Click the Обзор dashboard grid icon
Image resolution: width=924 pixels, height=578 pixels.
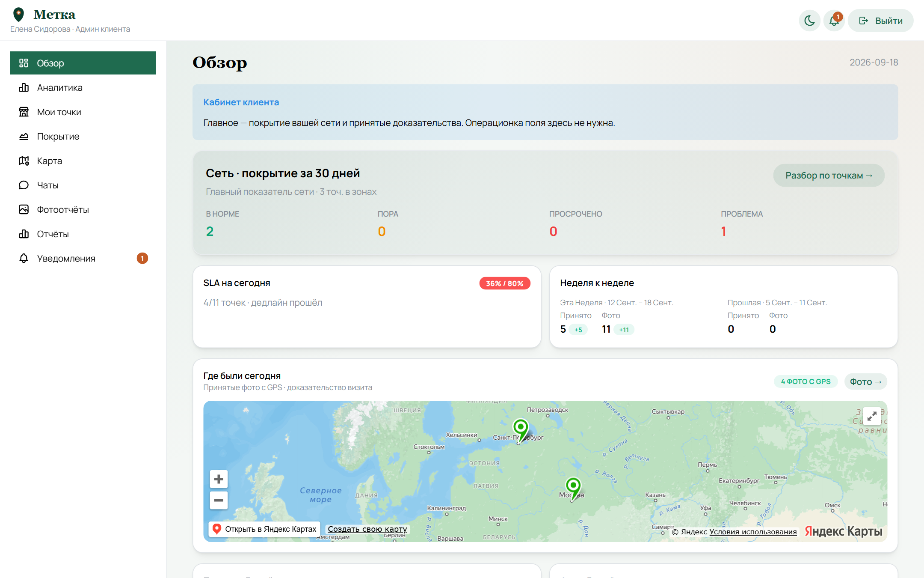click(x=24, y=63)
